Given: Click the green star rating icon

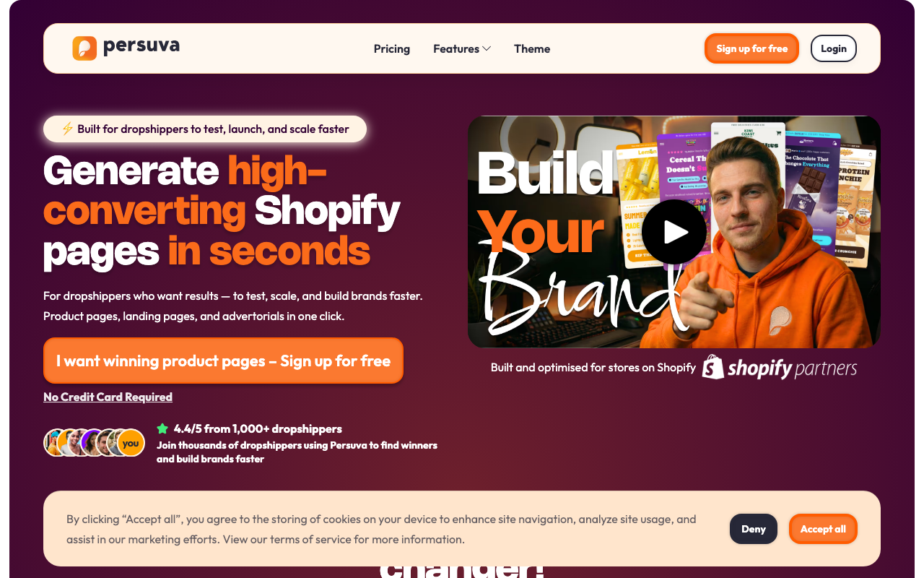Looking at the screenshot, I should [x=162, y=428].
